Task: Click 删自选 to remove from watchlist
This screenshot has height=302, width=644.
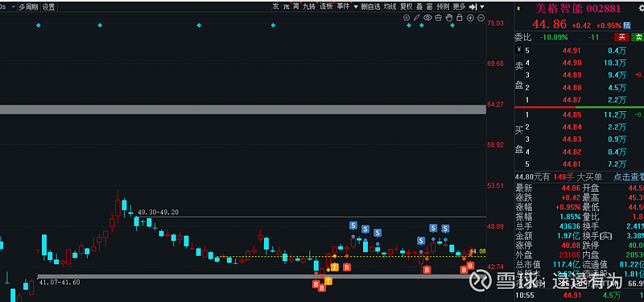Action: point(371,6)
